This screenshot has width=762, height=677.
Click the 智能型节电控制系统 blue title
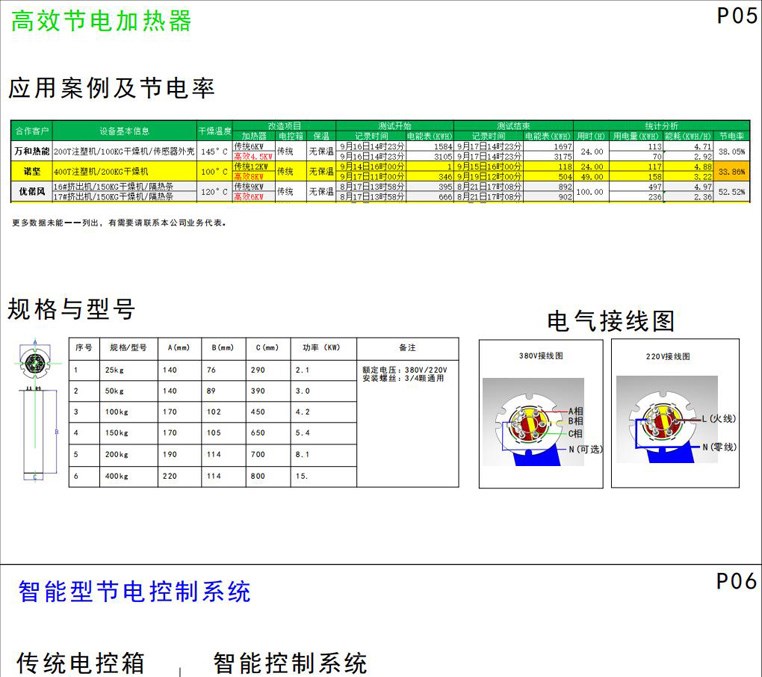click(134, 592)
